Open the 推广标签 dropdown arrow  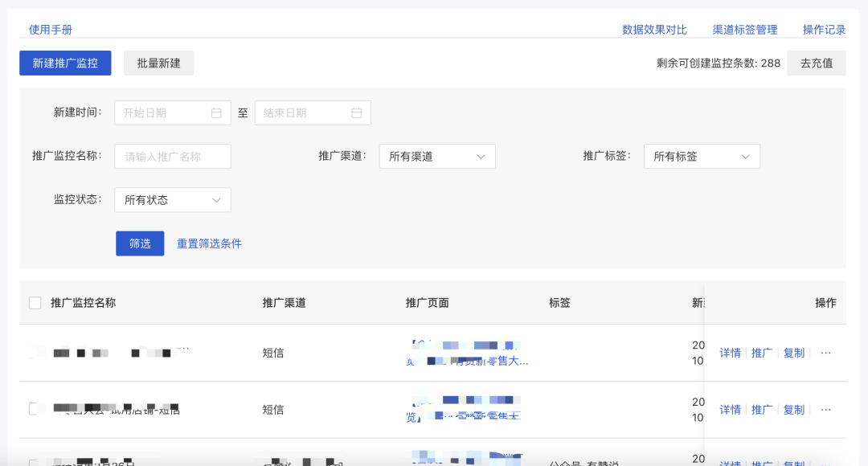747,156
